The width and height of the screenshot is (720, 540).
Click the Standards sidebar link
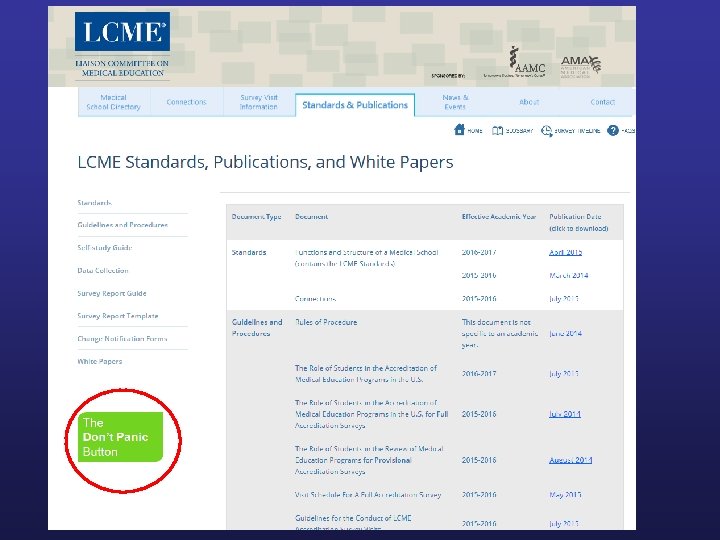pos(95,202)
